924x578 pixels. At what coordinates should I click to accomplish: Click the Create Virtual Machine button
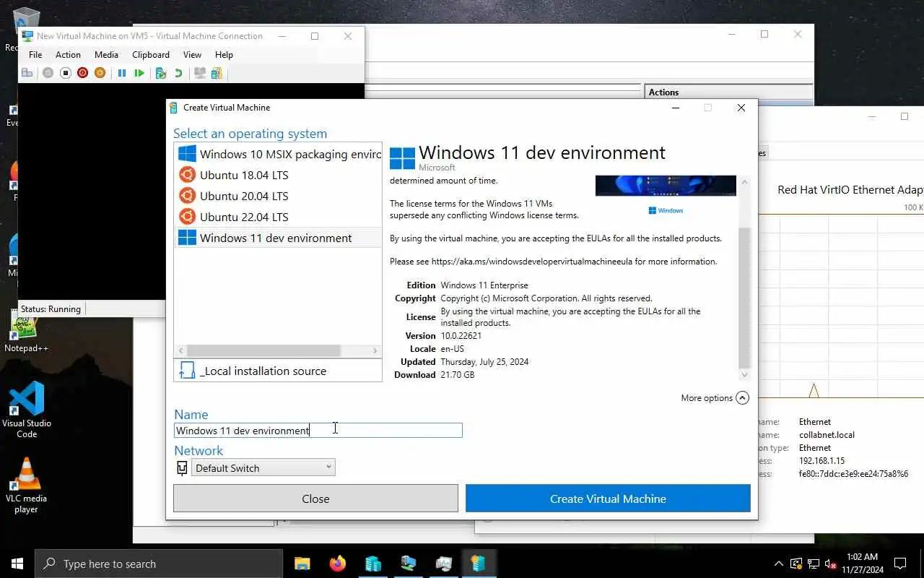click(x=608, y=499)
